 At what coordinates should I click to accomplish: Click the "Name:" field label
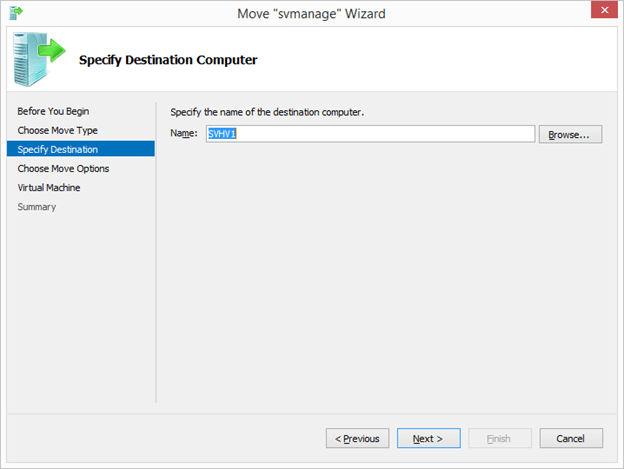tap(184, 134)
